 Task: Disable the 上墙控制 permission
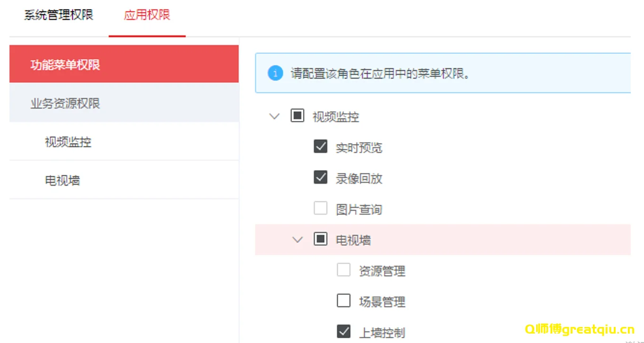(x=344, y=331)
